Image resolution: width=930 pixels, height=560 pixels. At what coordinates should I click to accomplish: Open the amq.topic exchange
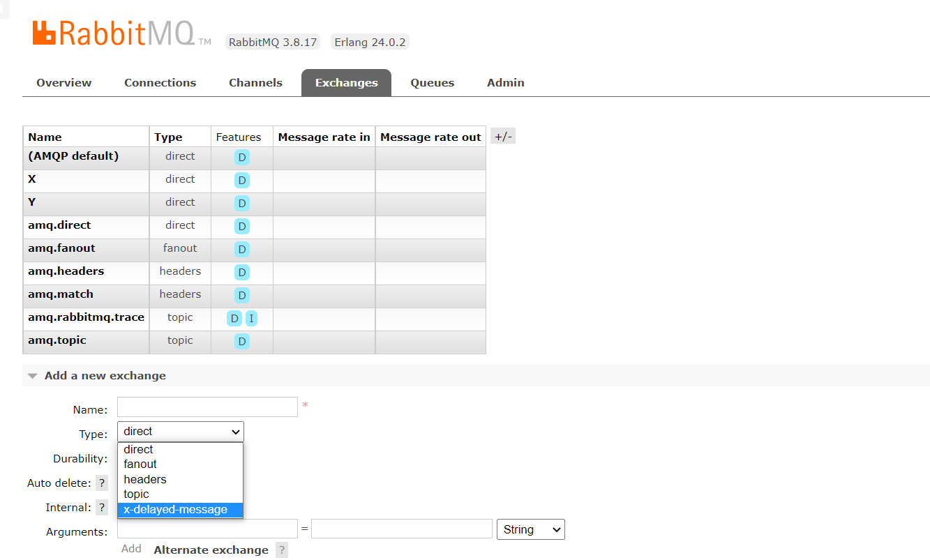(57, 340)
